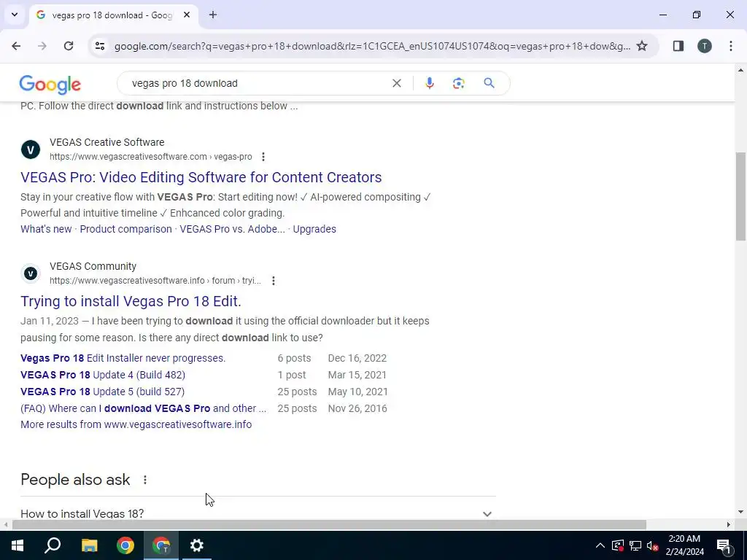Open More results from www.vegascreativesoftware.info

tap(136, 424)
